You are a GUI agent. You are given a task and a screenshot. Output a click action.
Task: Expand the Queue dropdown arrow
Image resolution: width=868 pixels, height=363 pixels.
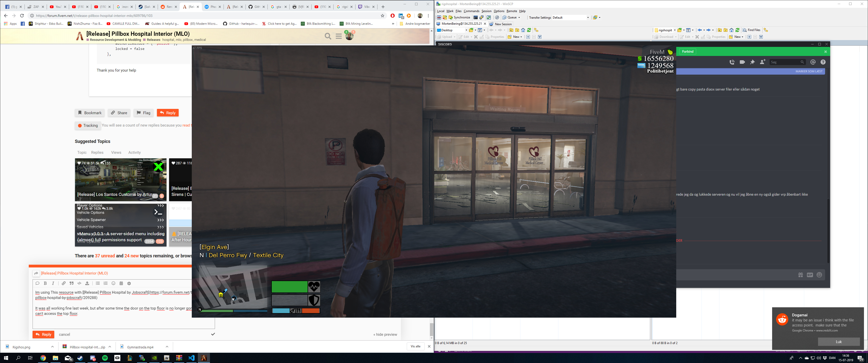pyautogui.click(x=519, y=17)
